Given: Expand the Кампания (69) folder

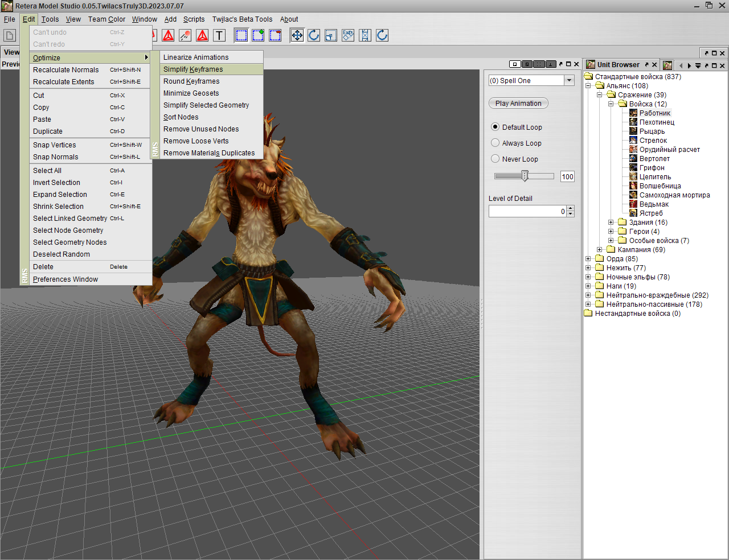Looking at the screenshot, I should pos(600,250).
